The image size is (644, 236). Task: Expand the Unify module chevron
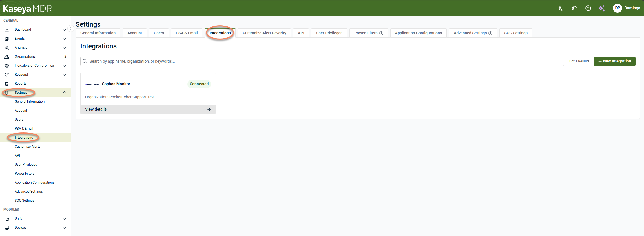click(x=64, y=219)
